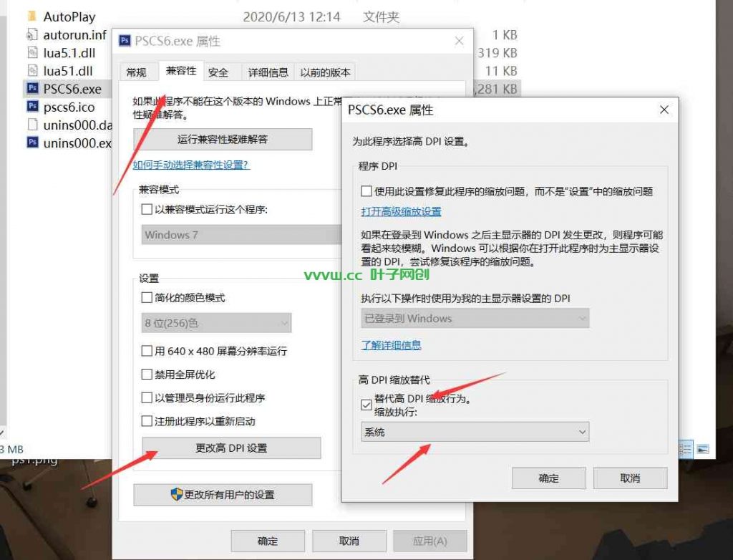Enable 简化的颜色模式 checkbox

tap(147, 297)
